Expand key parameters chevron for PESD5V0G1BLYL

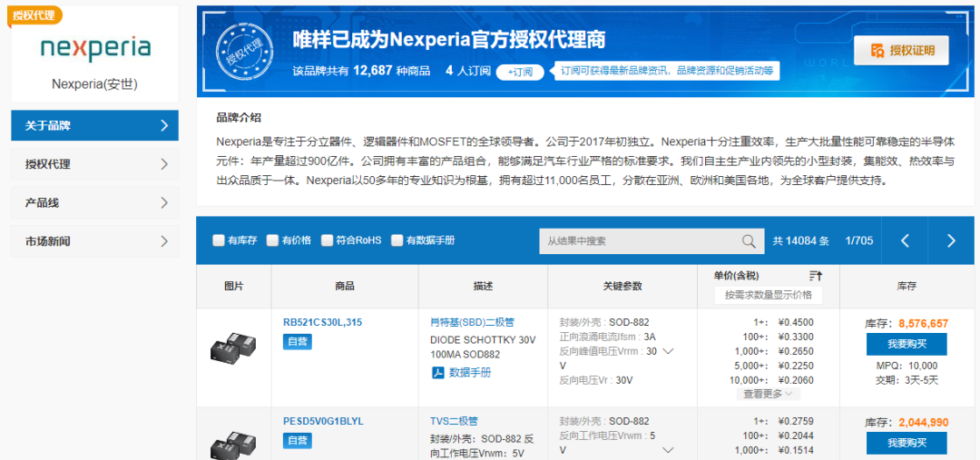click(x=668, y=450)
